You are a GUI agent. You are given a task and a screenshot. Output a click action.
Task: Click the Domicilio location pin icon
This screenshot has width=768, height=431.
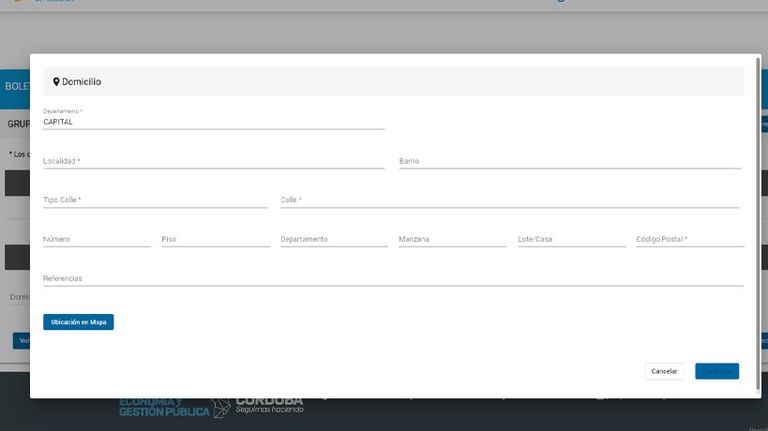(56, 82)
